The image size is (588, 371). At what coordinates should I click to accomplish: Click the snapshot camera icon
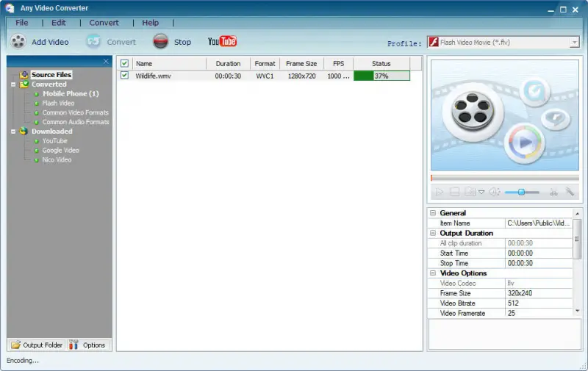point(470,192)
